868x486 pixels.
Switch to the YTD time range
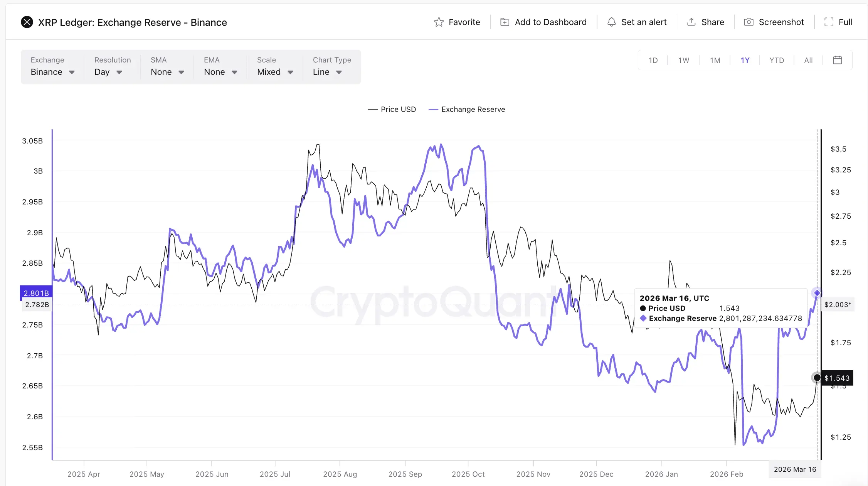pyautogui.click(x=777, y=60)
